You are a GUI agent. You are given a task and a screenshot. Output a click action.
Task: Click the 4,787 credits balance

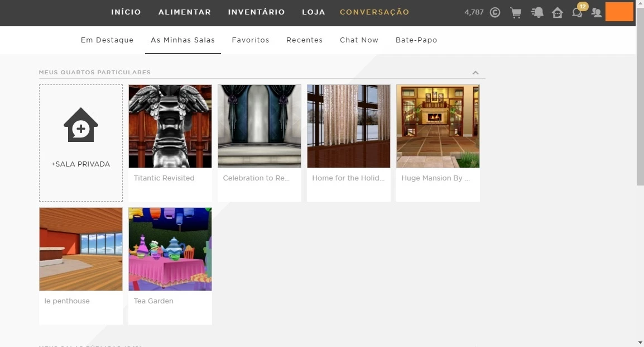(x=474, y=12)
